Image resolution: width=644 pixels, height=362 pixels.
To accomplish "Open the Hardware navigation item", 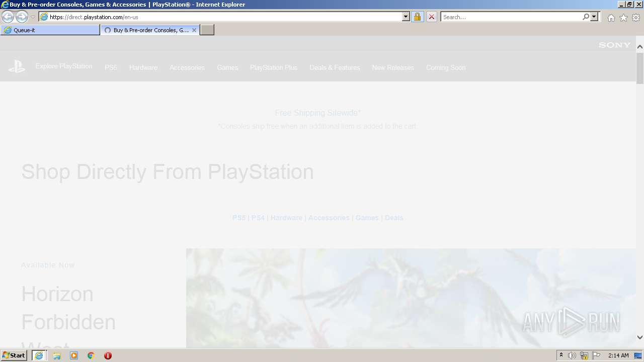I will 143,67.
